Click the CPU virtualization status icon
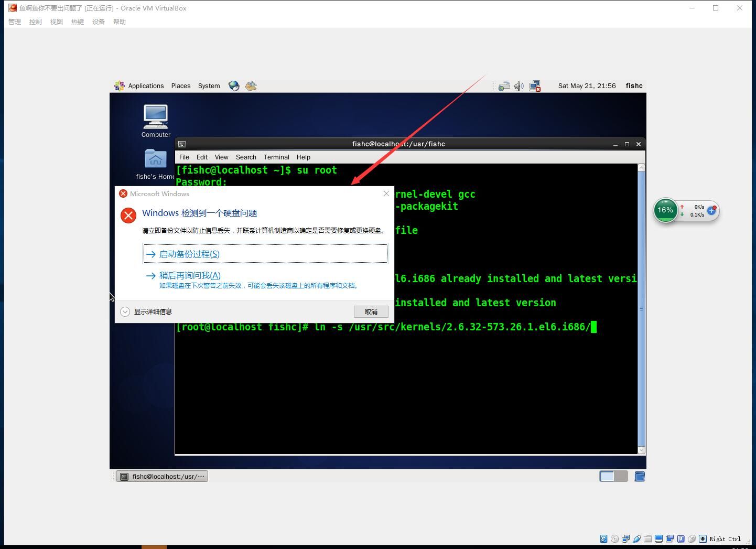The image size is (756, 549). (681, 539)
